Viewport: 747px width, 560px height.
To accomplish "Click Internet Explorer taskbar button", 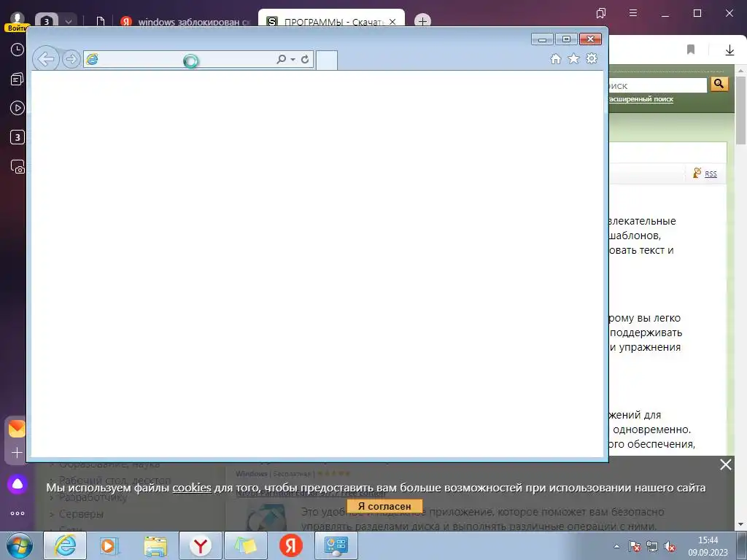I will point(65,545).
